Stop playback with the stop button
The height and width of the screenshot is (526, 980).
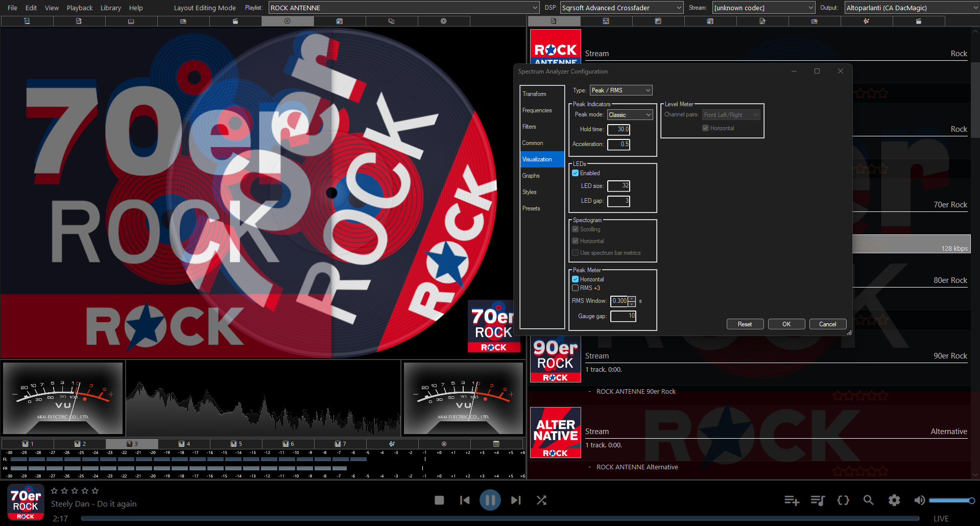click(439, 500)
